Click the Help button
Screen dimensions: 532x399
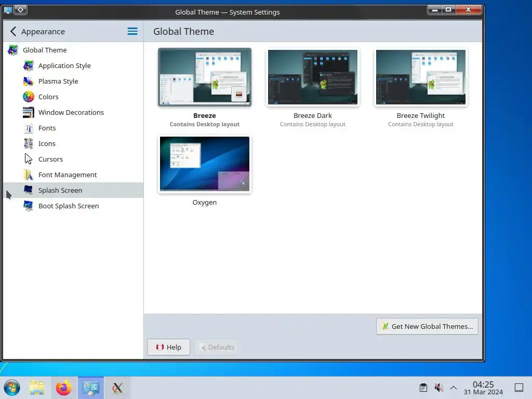169,347
